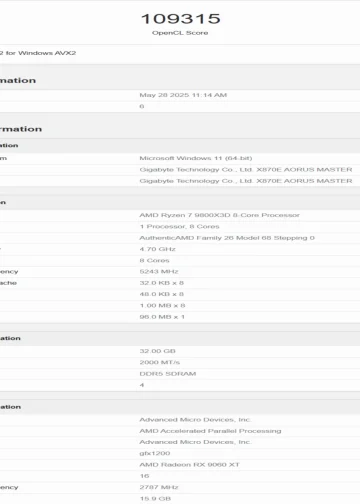Click the '32.00 GB' memory size value
360x504 pixels.
tap(157, 351)
